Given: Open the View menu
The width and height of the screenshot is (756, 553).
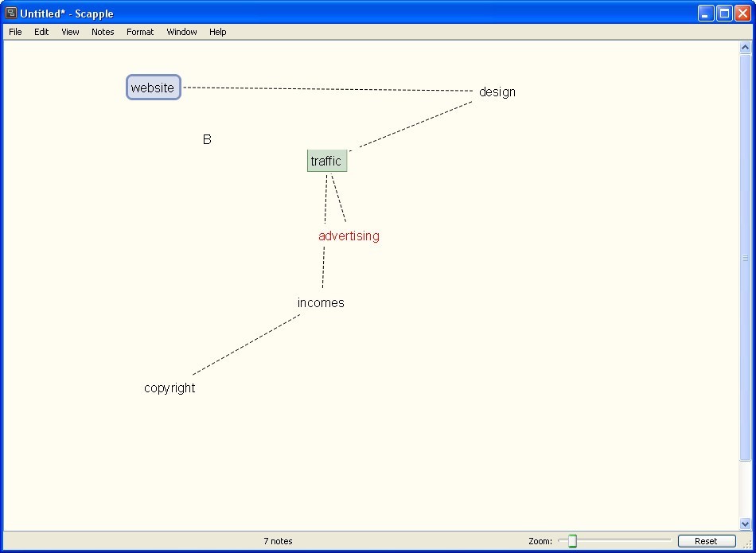Looking at the screenshot, I should click(x=70, y=32).
